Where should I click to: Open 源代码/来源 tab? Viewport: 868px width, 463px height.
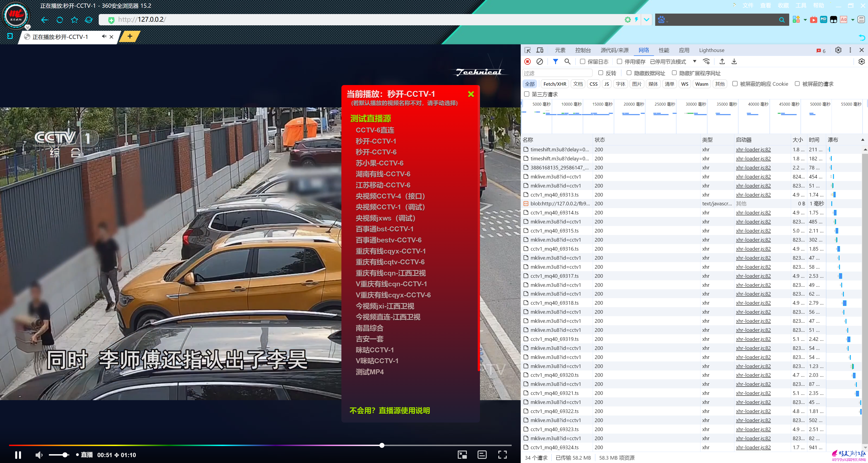(x=615, y=50)
